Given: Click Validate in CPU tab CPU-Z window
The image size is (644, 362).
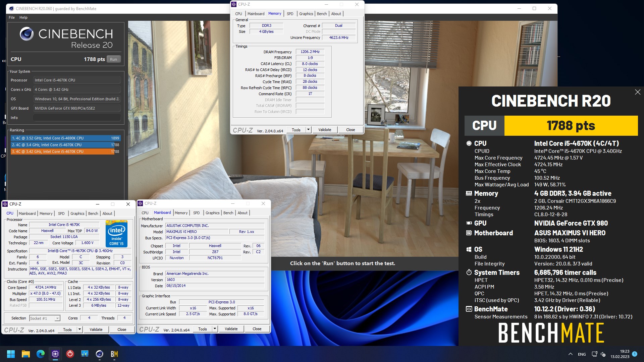Looking at the screenshot, I should [x=96, y=329].
